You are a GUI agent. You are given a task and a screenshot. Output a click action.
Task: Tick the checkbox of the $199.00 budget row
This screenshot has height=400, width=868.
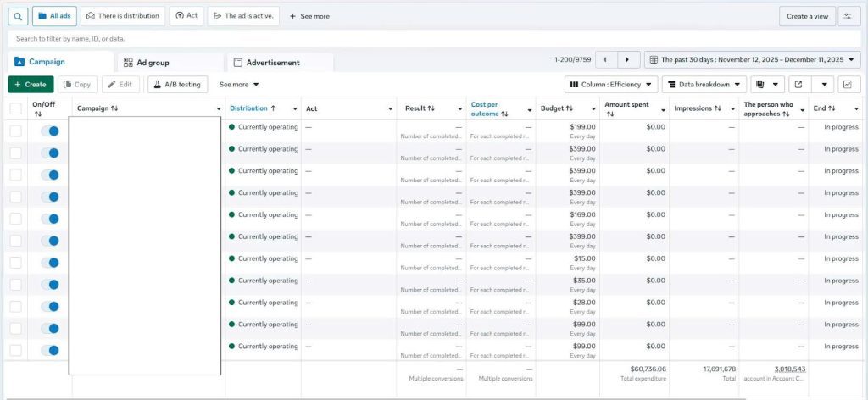[x=15, y=131]
